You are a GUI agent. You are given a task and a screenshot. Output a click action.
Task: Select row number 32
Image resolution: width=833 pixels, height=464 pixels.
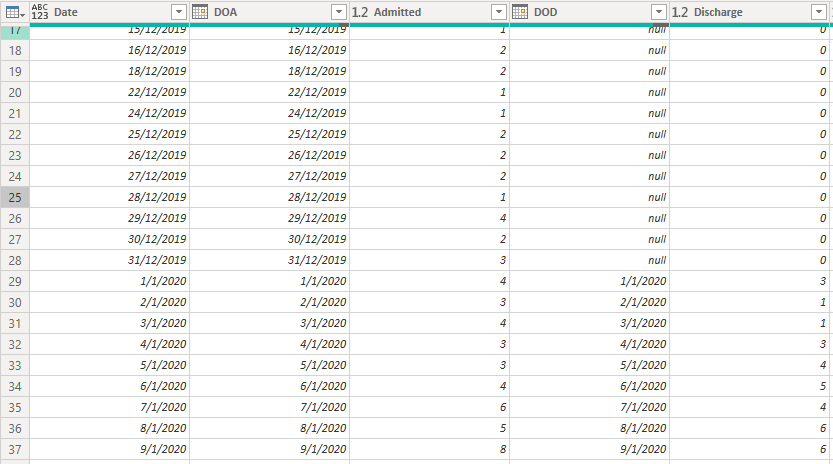click(15, 344)
